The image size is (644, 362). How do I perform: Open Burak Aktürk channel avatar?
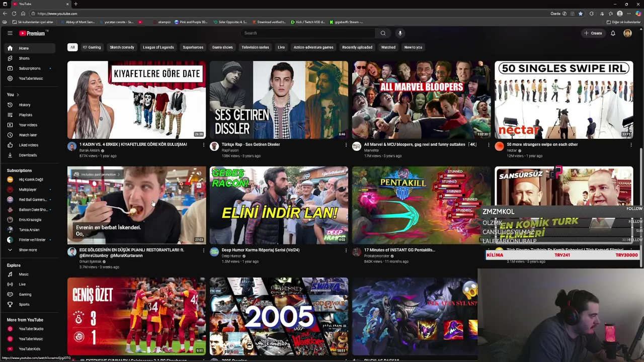click(x=72, y=146)
